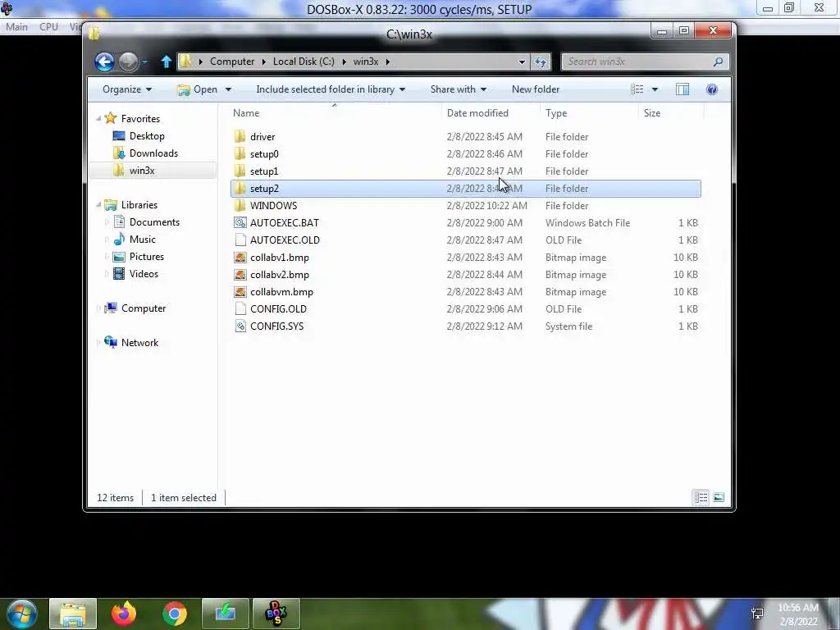Image resolution: width=840 pixels, height=630 pixels.
Task: Click the WINDOWS folder icon
Action: (x=240, y=206)
